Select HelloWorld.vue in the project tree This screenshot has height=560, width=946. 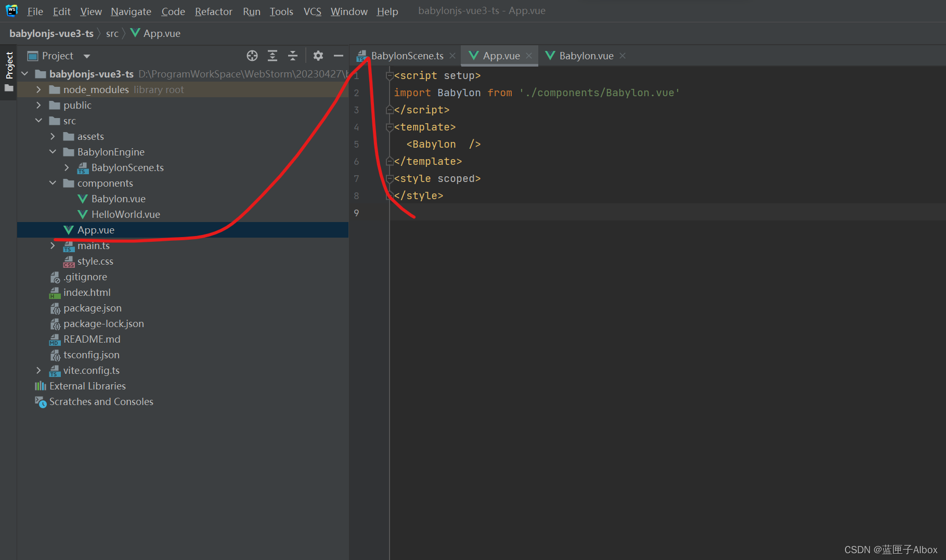[x=183, y=214]
